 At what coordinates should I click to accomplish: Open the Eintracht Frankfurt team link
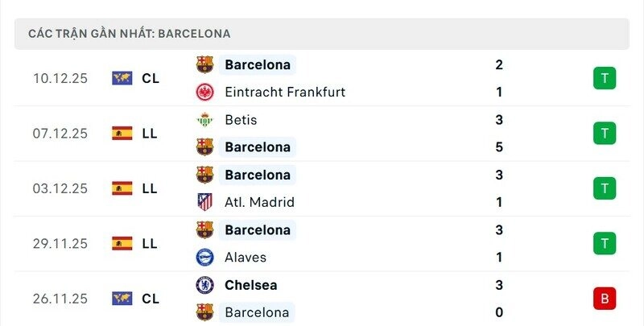tap(285, 92)
